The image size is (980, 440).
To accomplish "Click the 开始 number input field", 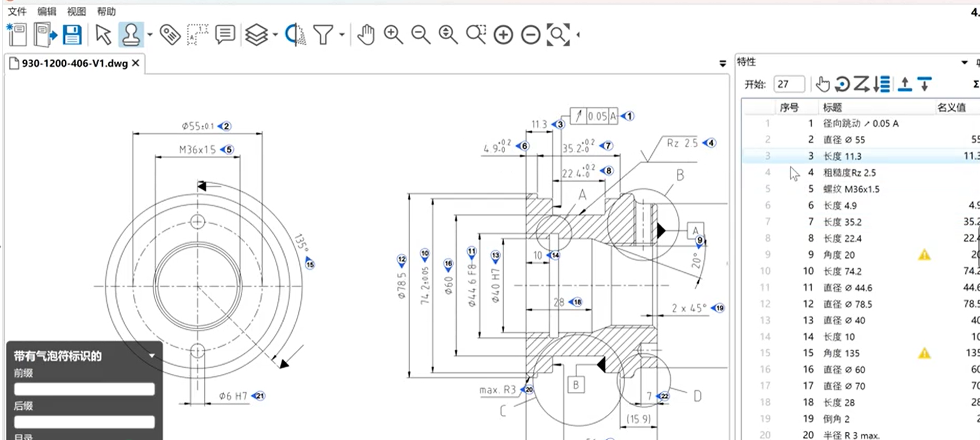I will [788, 84].
